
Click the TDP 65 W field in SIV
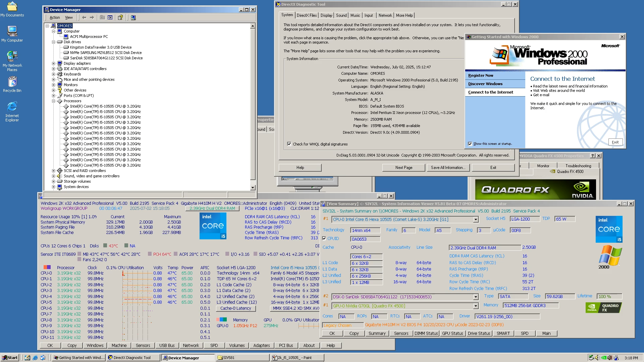coord(565,219)
